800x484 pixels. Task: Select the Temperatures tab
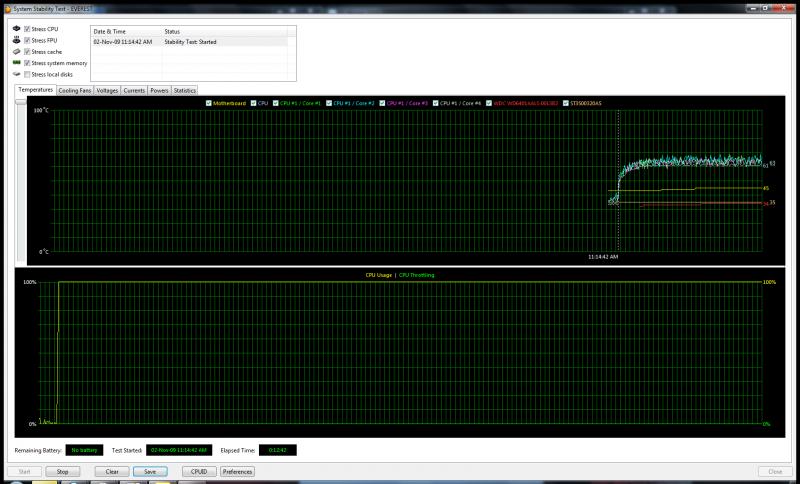[35, 90]
